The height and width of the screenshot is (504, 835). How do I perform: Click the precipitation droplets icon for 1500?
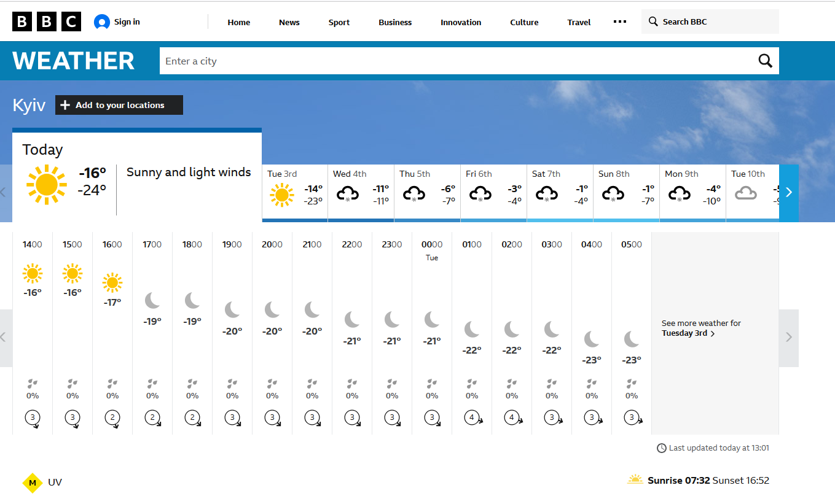click(x=73, y=384)
